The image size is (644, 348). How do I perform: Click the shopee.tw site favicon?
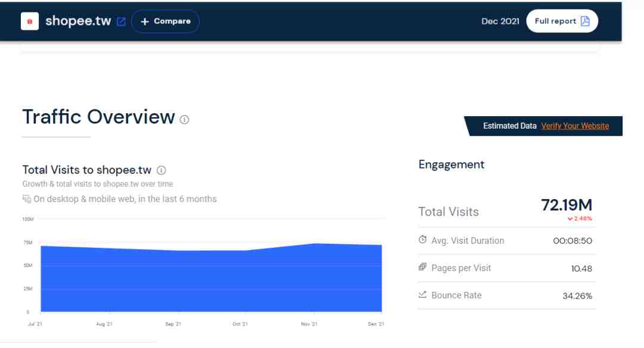click(30, 21)
